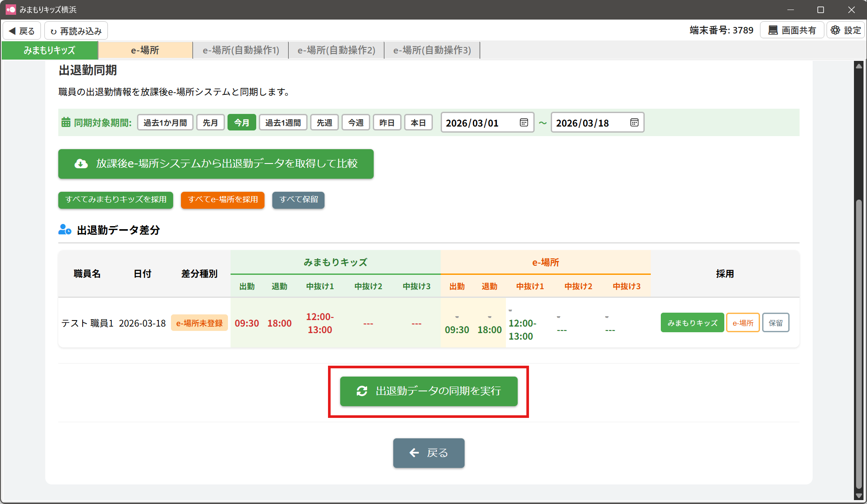The width and height of the screenshot is (867, 504).
Task: Select the 過去1週間 period filter
Action: pyautogui.click(x=283, y=123)
